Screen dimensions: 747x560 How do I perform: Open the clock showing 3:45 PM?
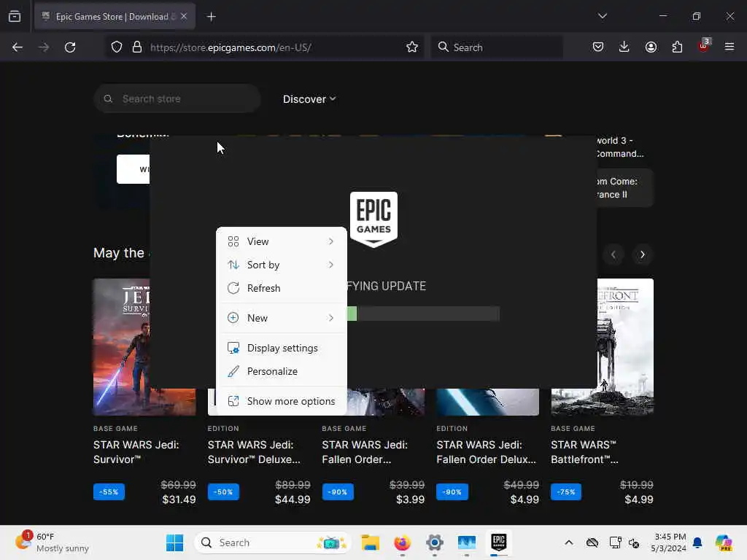click(668, 542)
